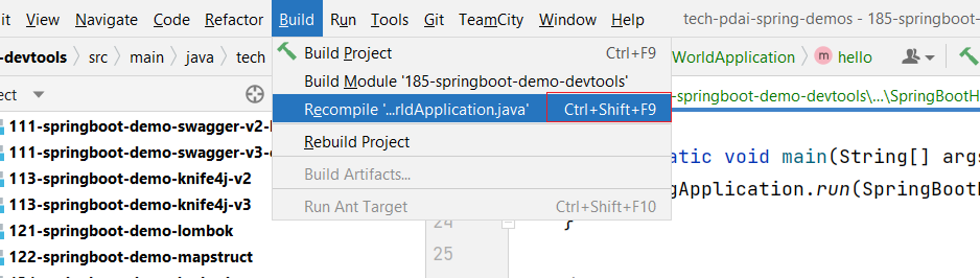Open the TeamCity menu
Image resolution: width=980 pixels, height=278 pixels.
[x=491, y=20]
